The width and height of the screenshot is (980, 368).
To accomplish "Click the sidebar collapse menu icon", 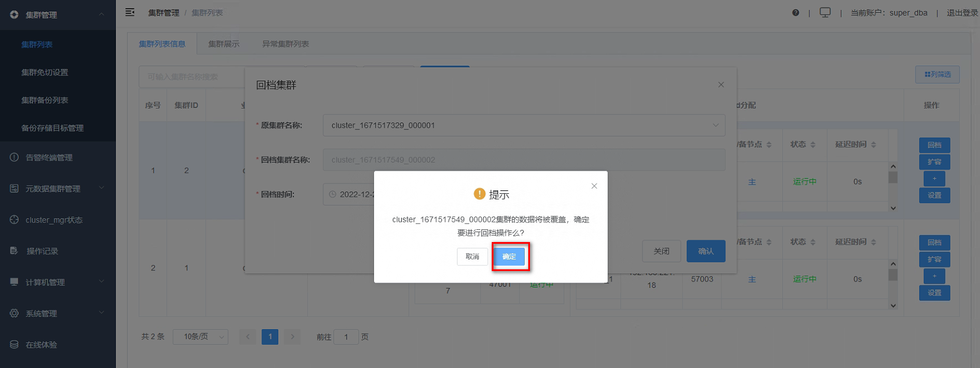I will (130, 12).
